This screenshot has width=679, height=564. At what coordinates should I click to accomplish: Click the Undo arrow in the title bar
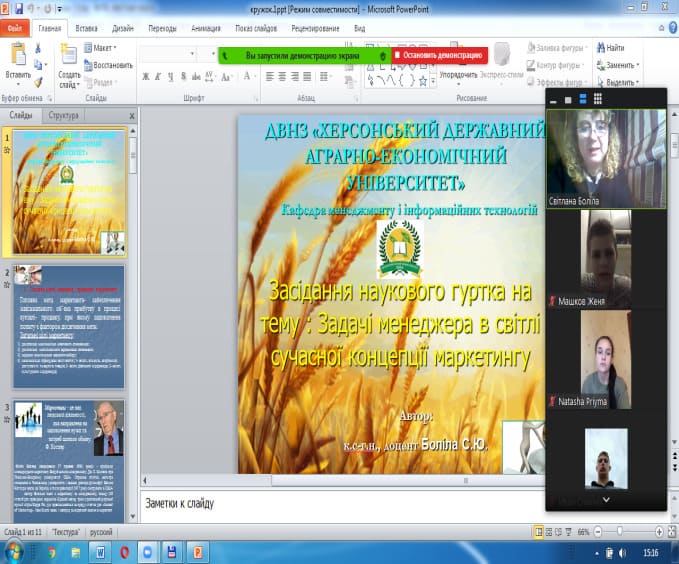(x=32, y=8)
